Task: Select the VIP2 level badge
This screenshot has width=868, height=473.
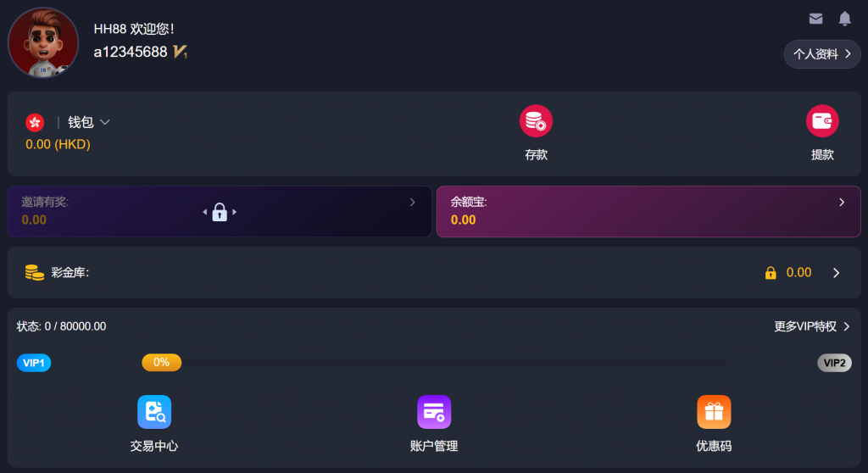Action: point(834,363)
